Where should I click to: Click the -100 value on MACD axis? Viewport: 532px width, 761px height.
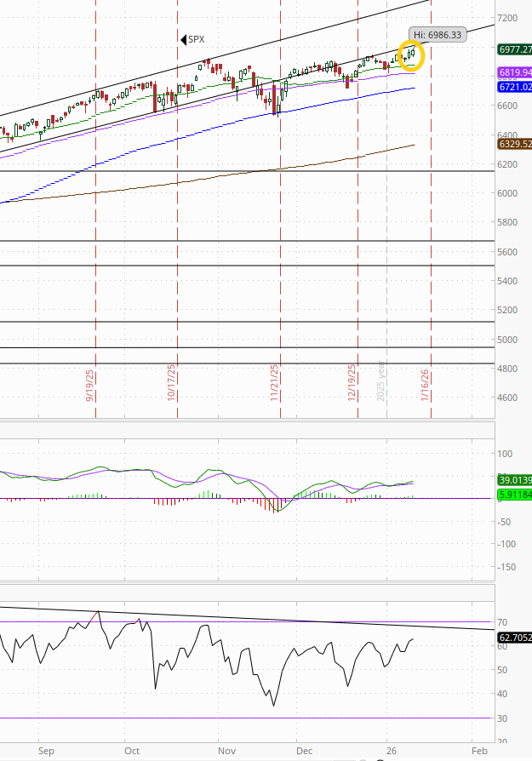point(506,544)
